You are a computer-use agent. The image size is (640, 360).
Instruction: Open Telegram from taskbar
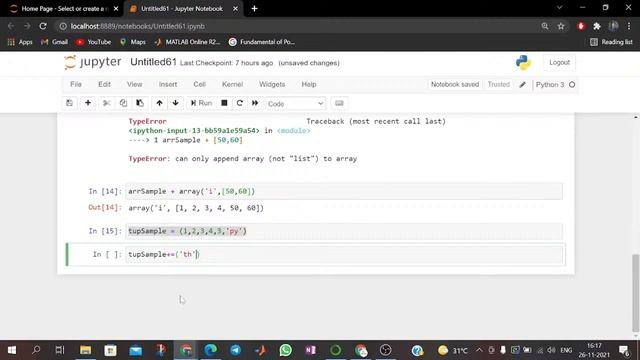[236, 350]
